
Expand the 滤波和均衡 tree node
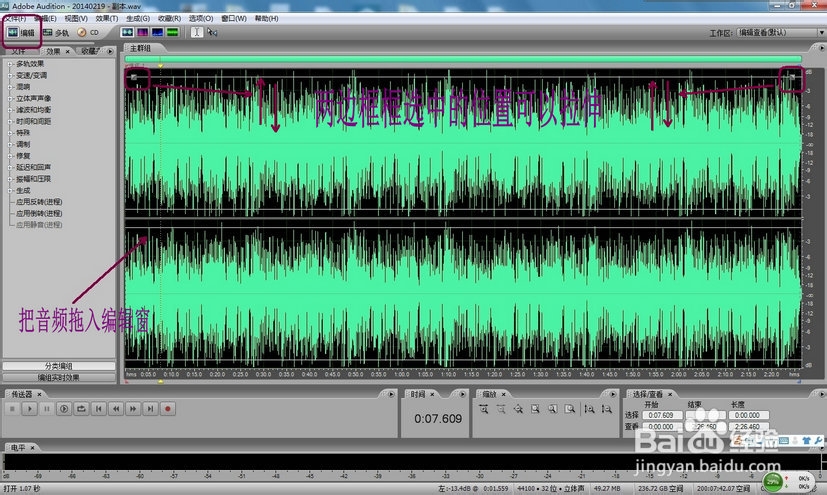click(9, 110)
